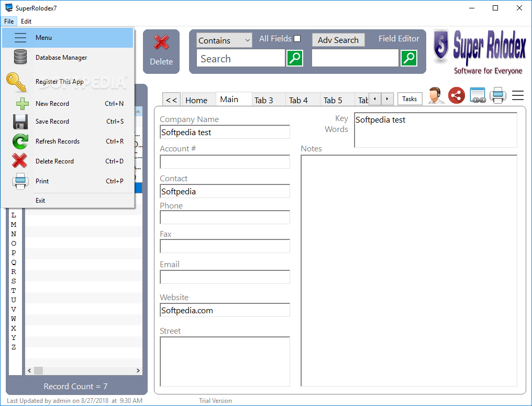
Task: Click the << collapse button
Action: [171, 100]
